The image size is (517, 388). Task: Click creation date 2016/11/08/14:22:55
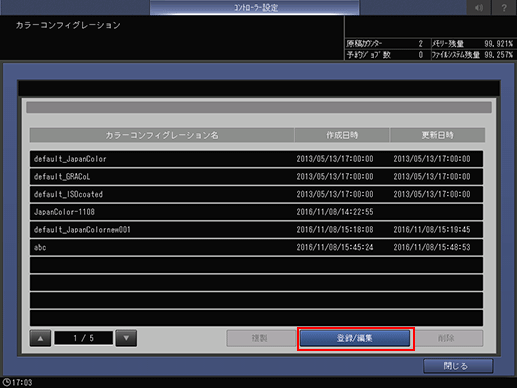click(x=335, y=212)
